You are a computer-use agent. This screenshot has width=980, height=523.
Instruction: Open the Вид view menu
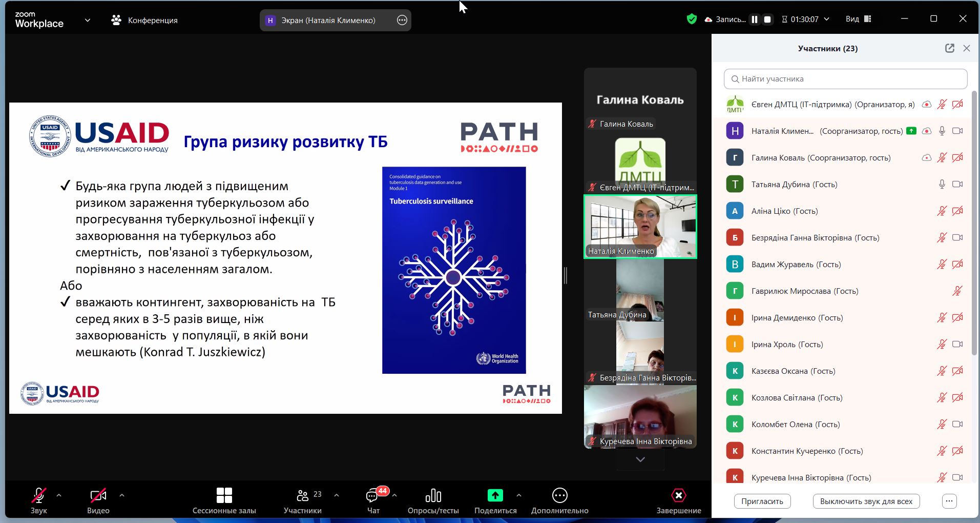click(858, 19)
